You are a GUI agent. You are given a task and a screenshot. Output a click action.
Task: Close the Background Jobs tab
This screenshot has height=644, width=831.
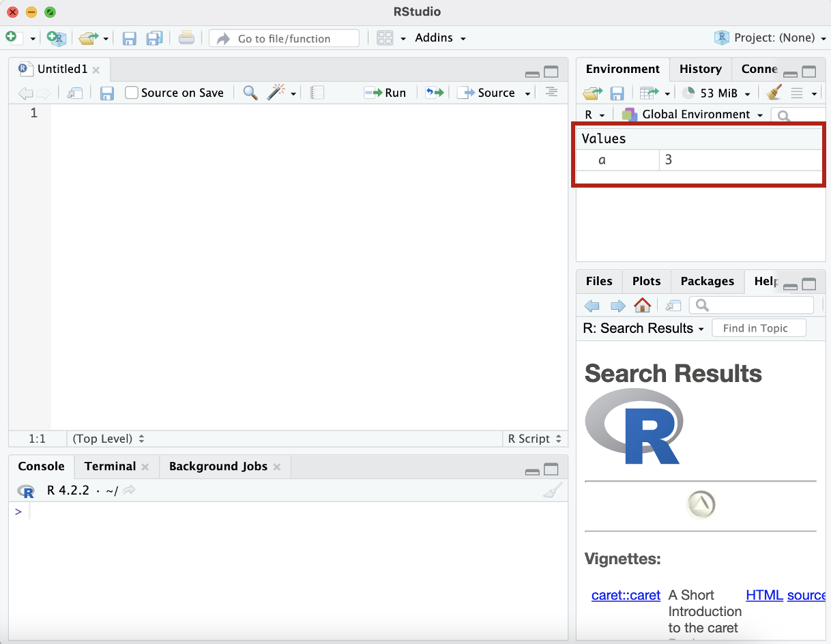[x=277, y=467]
